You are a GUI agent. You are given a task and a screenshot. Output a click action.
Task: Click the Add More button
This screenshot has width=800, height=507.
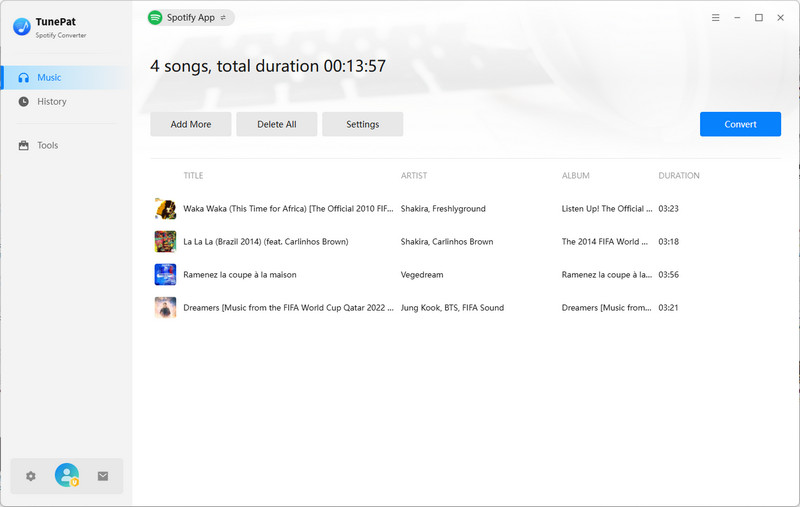191,124
